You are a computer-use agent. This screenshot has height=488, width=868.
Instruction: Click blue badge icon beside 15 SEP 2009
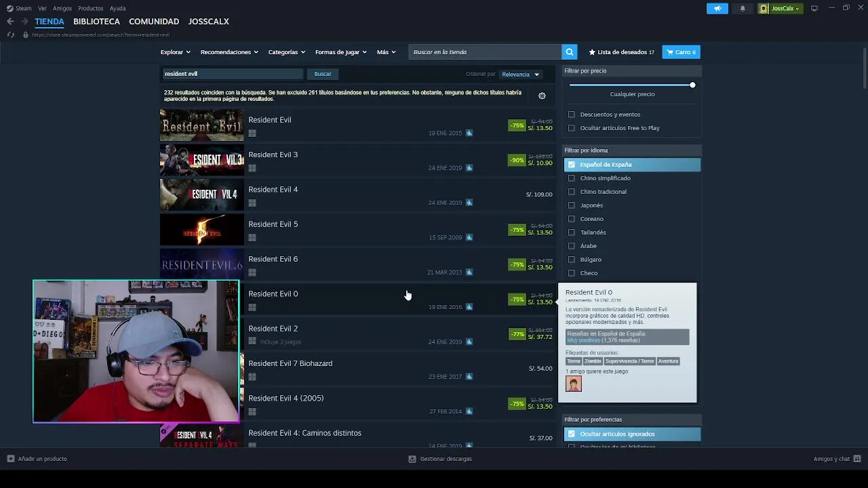point(469,237)
